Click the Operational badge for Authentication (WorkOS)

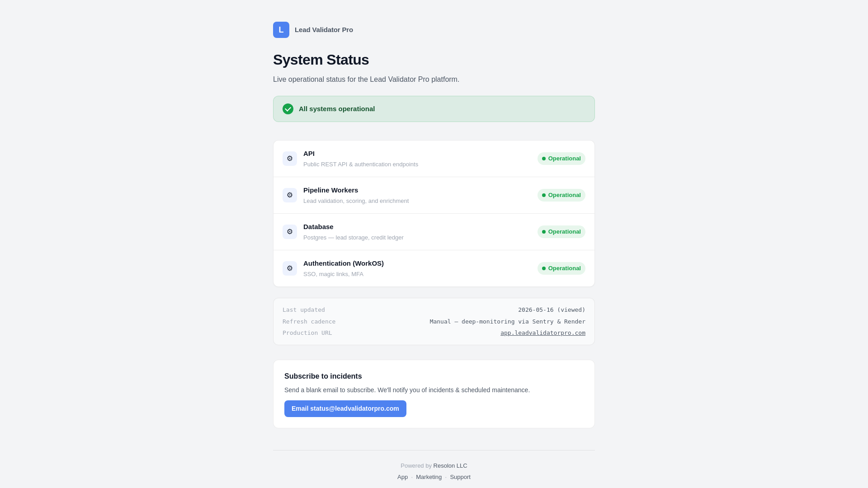[561, 268]
